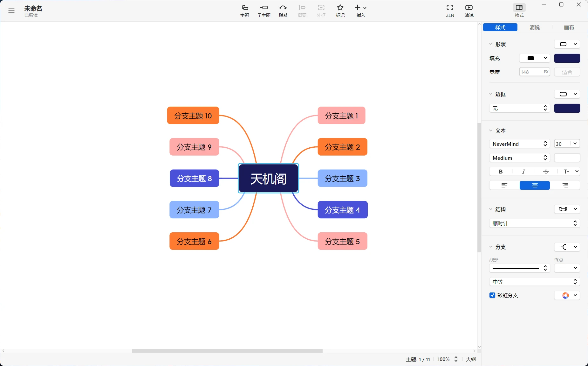The height and width of the screenshot is (366, 588).
Task: Select node 分支主题 10
Action: [193, 116]
